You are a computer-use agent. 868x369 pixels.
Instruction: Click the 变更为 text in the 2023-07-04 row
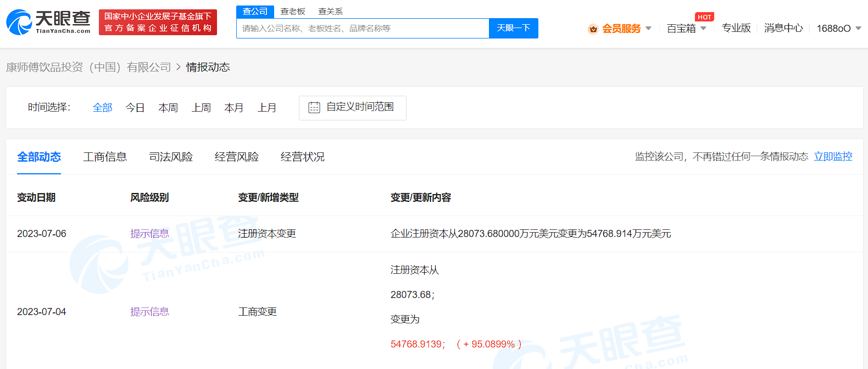pyautogui.click(x=405, y=320)
